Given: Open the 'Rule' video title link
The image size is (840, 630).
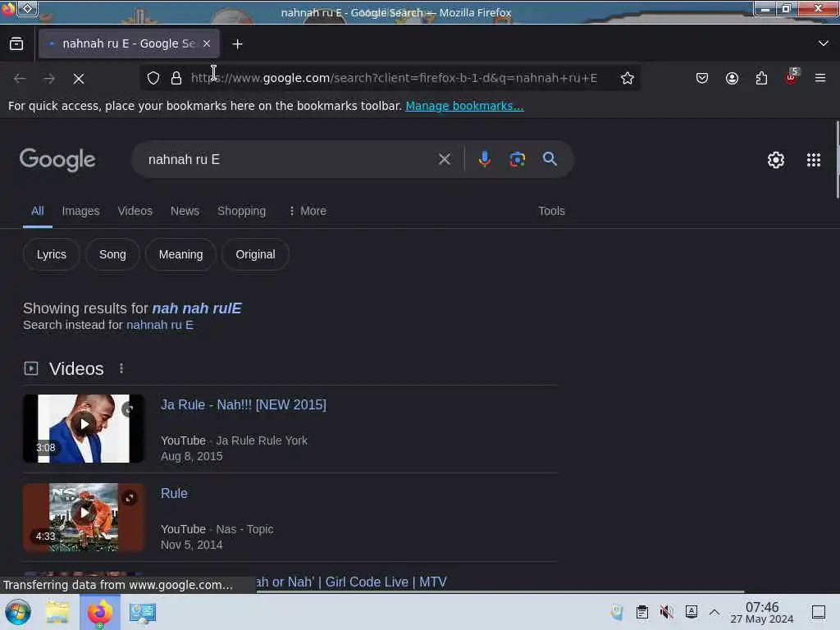Looking at the screenshot, I should [x=174, y=493].
